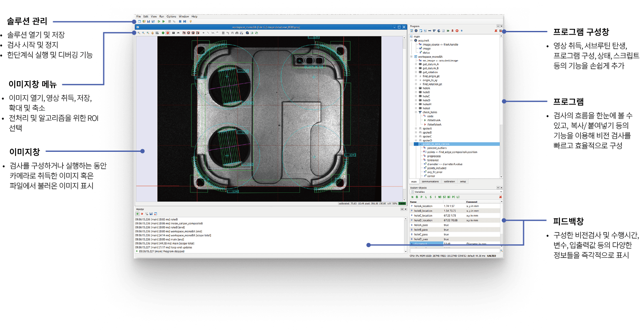Screen dimensions: 644x330
Task: Click the red X delete icon in Program panel
Action: 496,31
